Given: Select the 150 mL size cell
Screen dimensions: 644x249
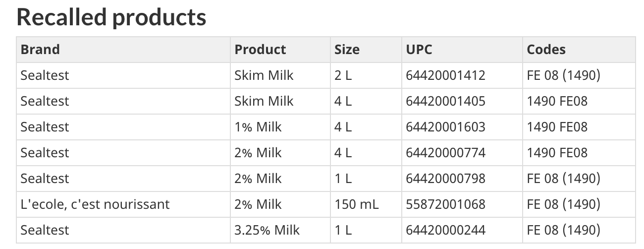Looking at the screenshot, I should (x=366, y=204).
